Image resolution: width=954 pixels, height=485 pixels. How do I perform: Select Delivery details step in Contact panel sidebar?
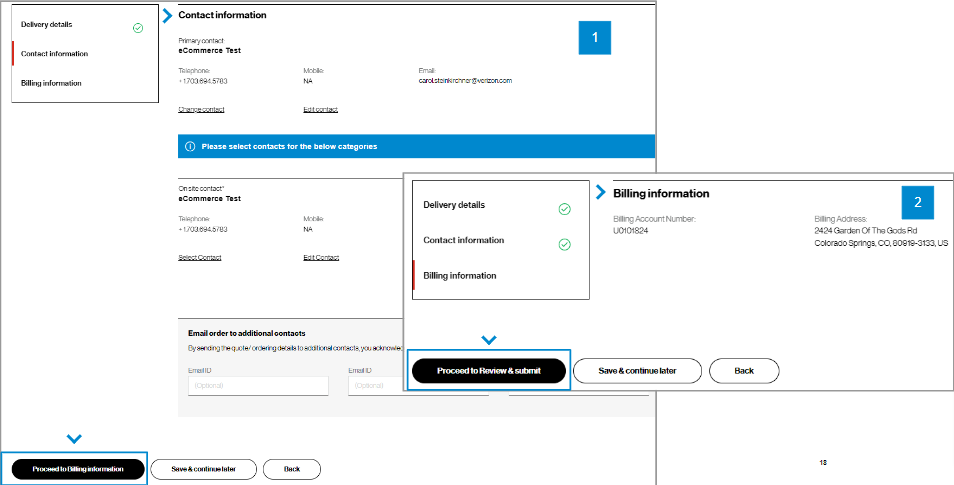[46, 24]
